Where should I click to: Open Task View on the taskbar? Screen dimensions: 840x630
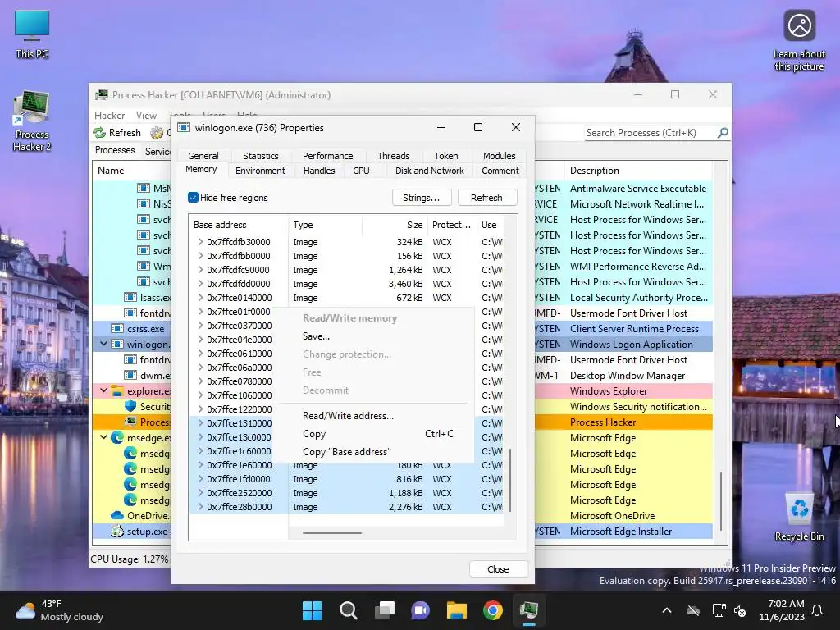click(x=385, y=610)
